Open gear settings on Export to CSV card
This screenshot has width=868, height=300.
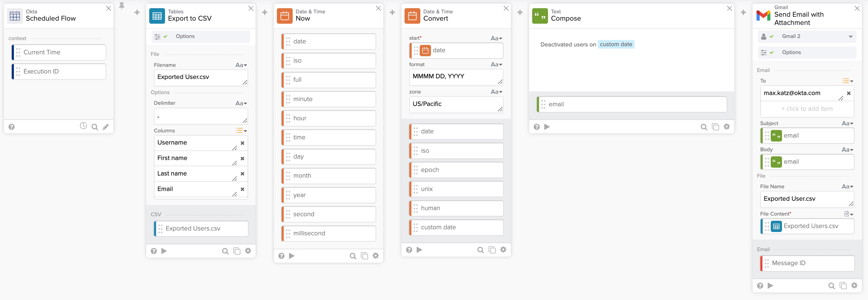[248, 251]
